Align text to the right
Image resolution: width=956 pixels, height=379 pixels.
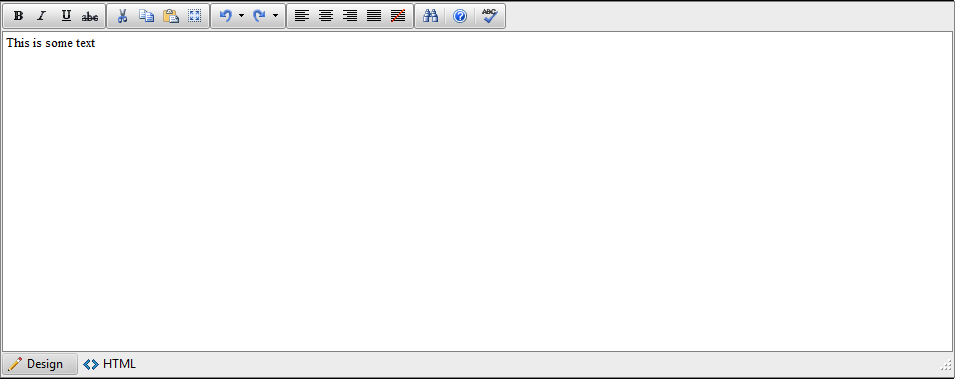(x=350, y=16)
